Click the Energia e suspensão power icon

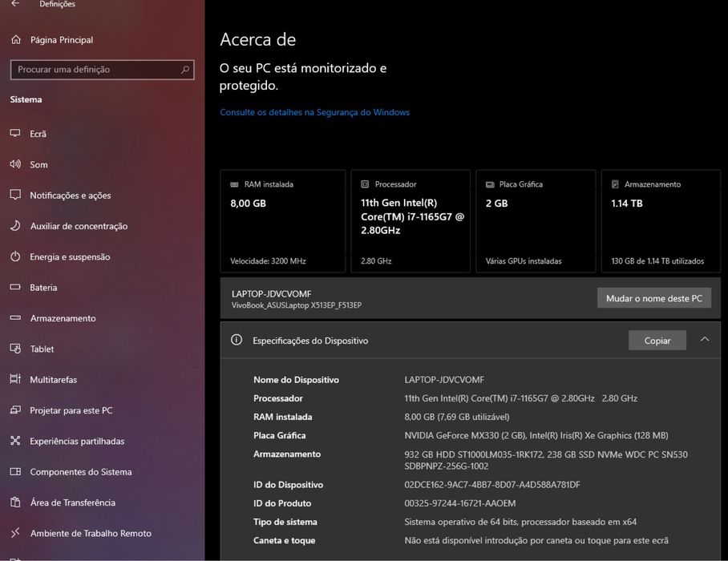coord(15,256)
